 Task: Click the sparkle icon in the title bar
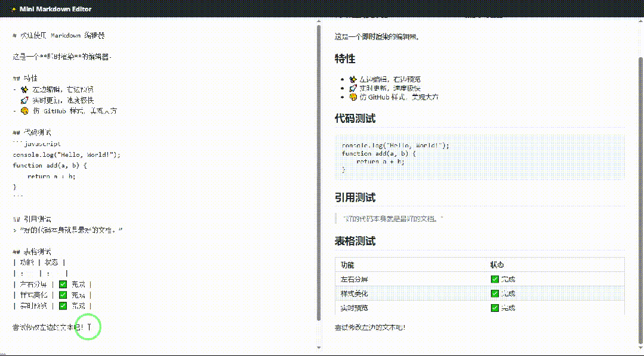[x=13, y=9]
